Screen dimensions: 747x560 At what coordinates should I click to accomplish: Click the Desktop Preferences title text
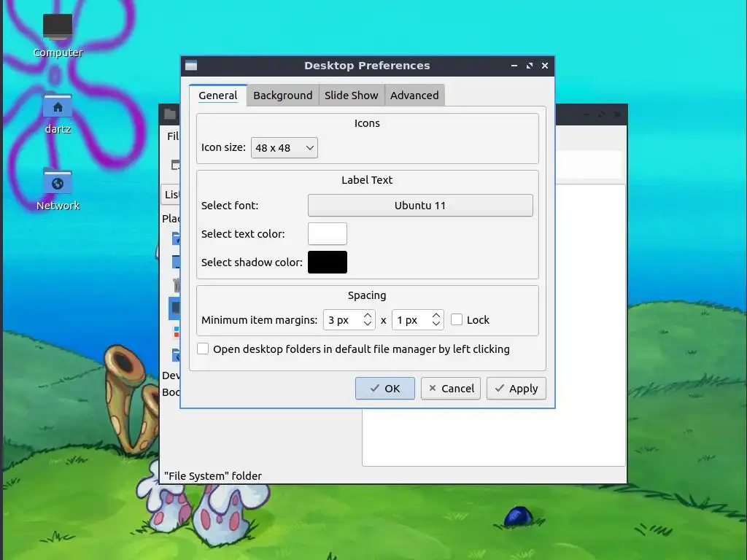tap(368, 66)
